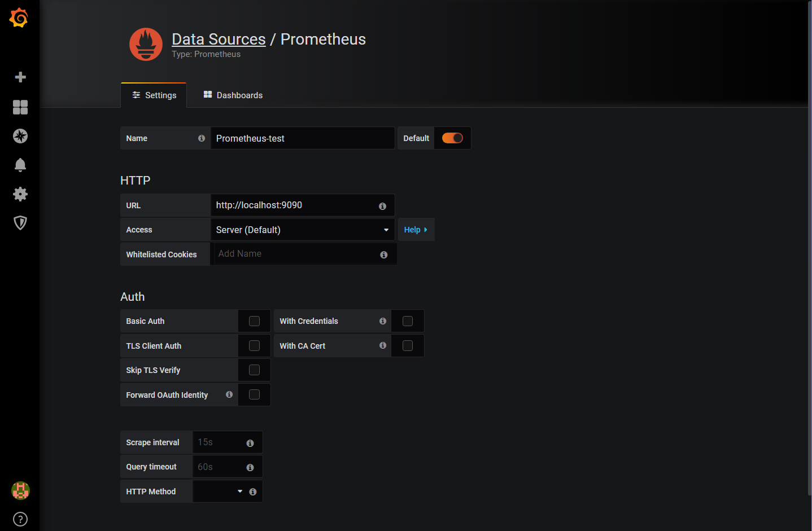Open the Alerting bell icon in sidebar
The image size is (812, 531).
click(20, 165)
